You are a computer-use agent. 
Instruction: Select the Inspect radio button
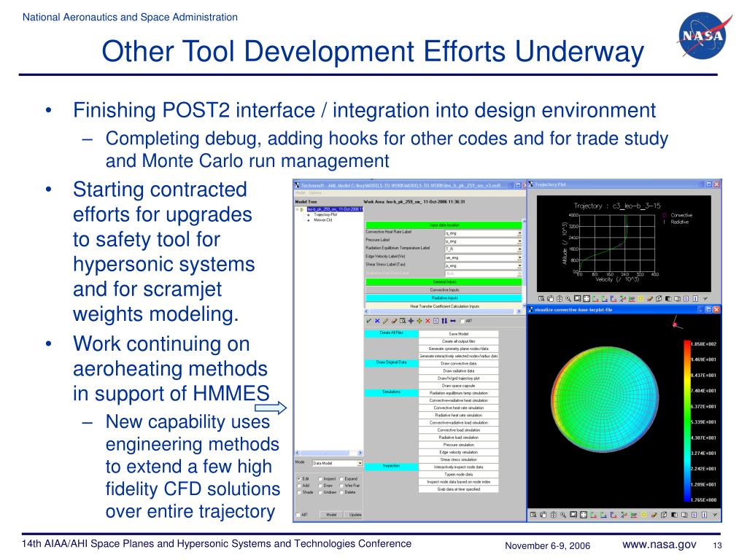(320, 478)
